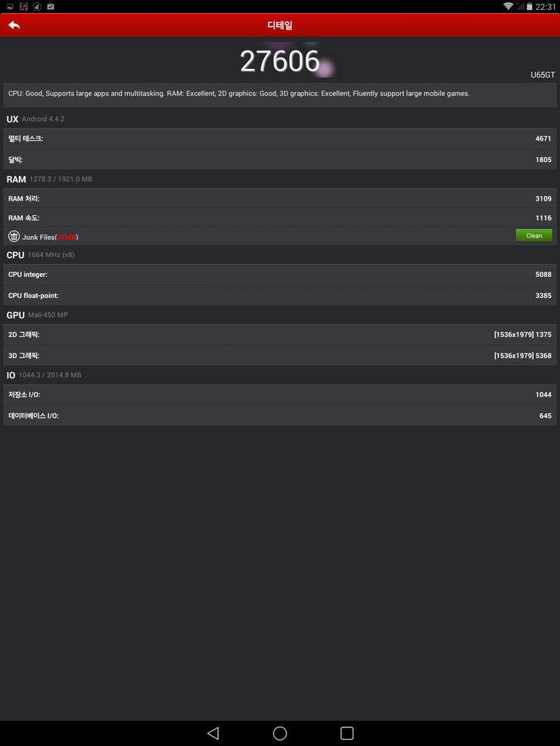The image size is (560, 746).
Task: Select the 2D 그래픽 score row
Action: pyautogui.click(x=280, y=334)
